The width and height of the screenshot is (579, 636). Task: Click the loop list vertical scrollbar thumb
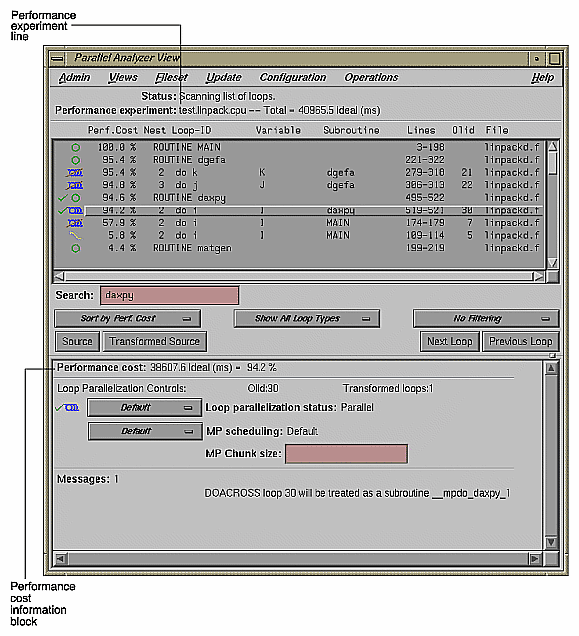click(x=552, y=163)
